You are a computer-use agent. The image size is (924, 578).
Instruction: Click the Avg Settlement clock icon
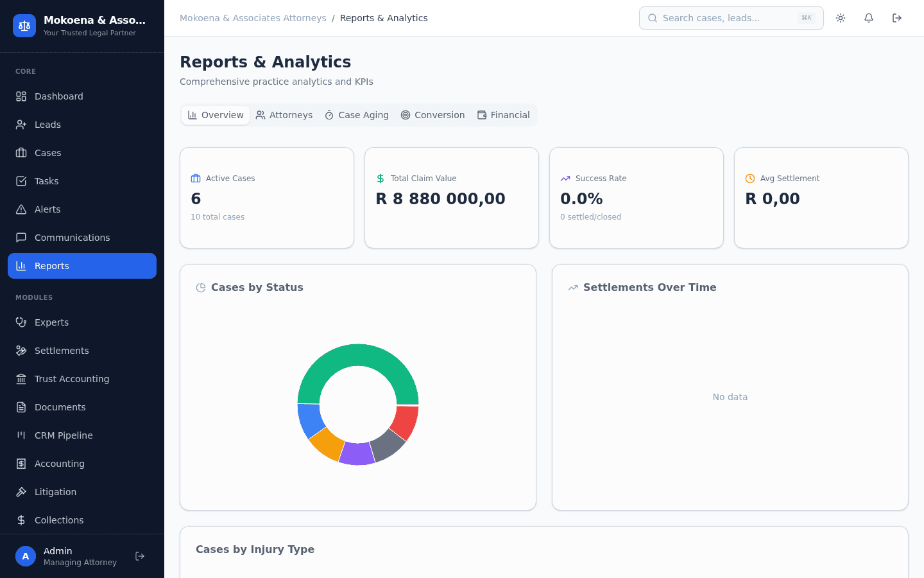click(750, 179)
